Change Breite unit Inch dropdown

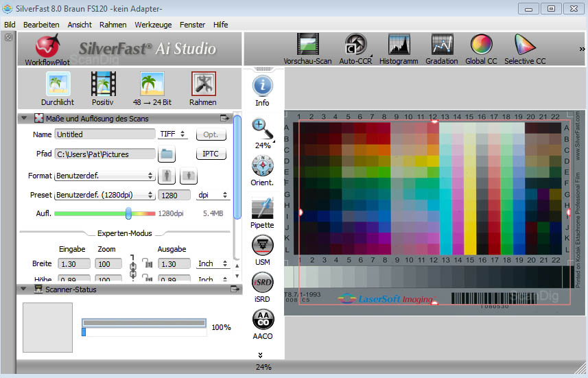tap(213, 263)
